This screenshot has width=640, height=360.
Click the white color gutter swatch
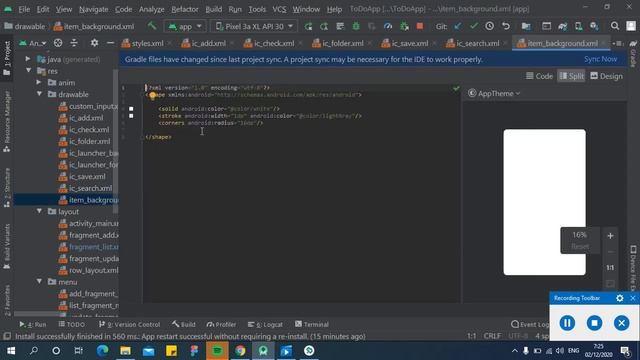click(131, 109)
